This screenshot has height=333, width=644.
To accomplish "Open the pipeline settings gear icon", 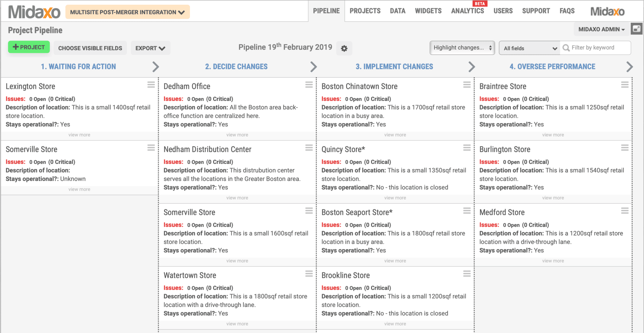I will pyautogui.click(x=344, y=48).
